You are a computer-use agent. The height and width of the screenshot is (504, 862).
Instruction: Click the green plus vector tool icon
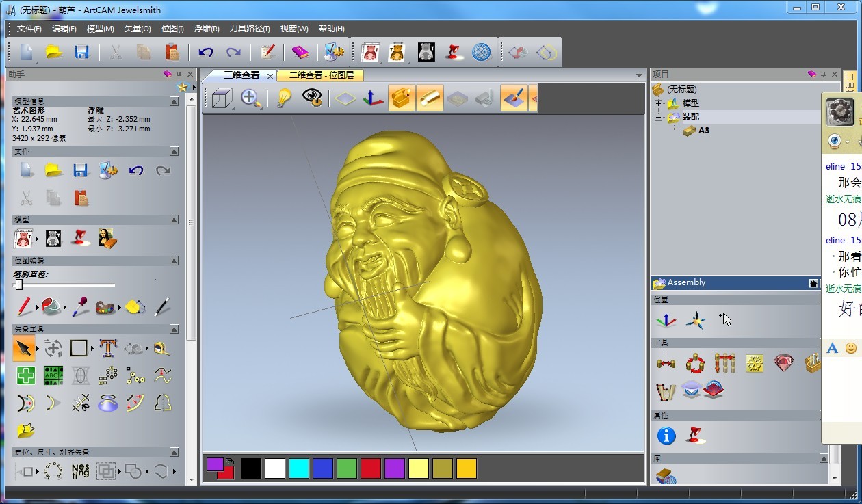pyautogui.click(x=26, y=375)
